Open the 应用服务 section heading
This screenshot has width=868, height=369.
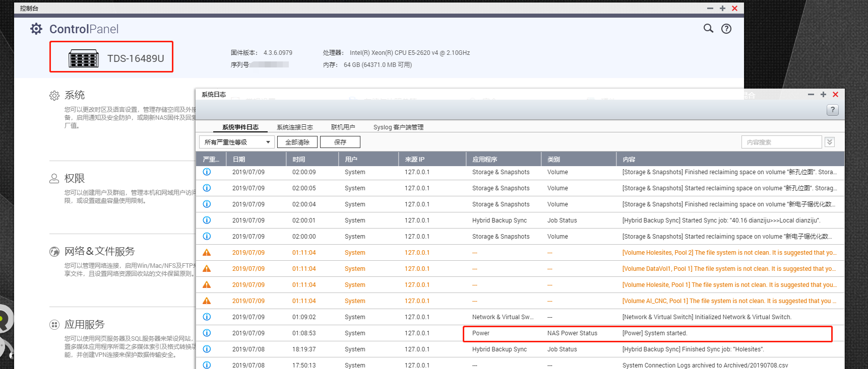(x=85, y=325)
